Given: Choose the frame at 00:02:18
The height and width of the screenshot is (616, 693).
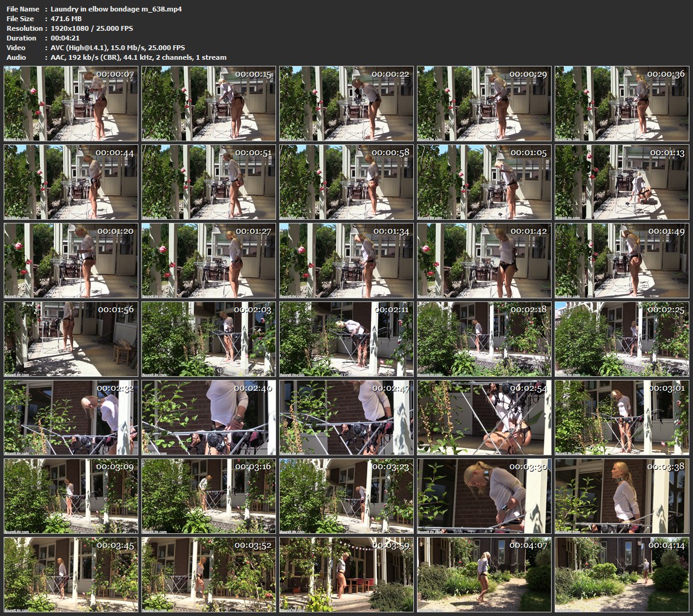Looking at the screenshot, I should 484,339.
